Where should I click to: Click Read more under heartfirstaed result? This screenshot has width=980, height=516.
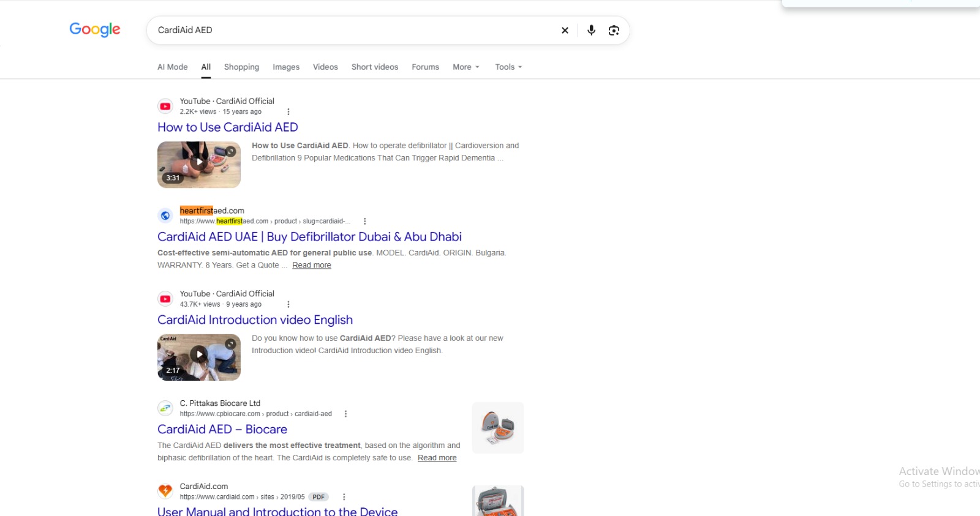point(312,265)
